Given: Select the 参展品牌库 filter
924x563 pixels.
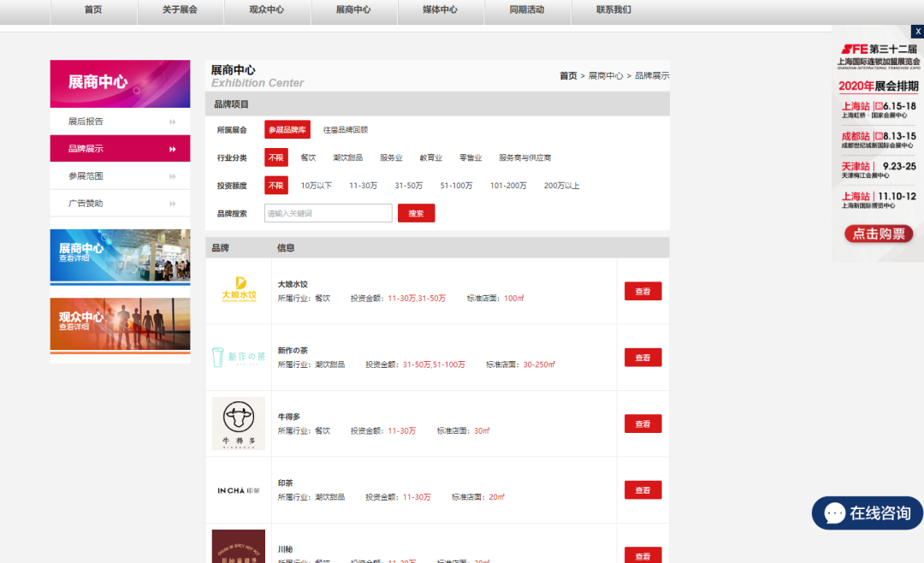Looking at the screenshot, I should [x=287, y=130].
